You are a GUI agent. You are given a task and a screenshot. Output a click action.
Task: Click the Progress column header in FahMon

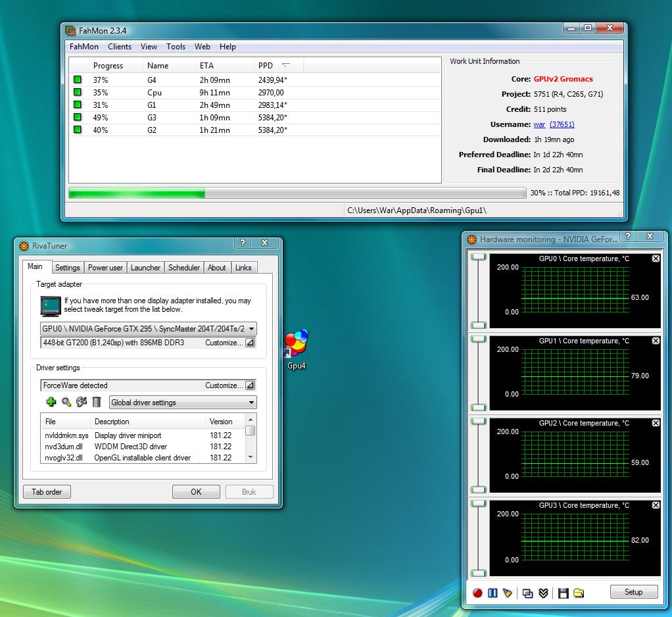pyautogui.click(x=116, y=65)
